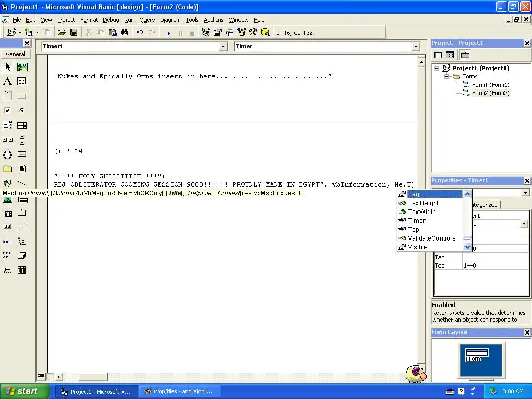This screenshot has width=532, height=399.
Task: Select the TreeView control tool
Action: point(22,241)
